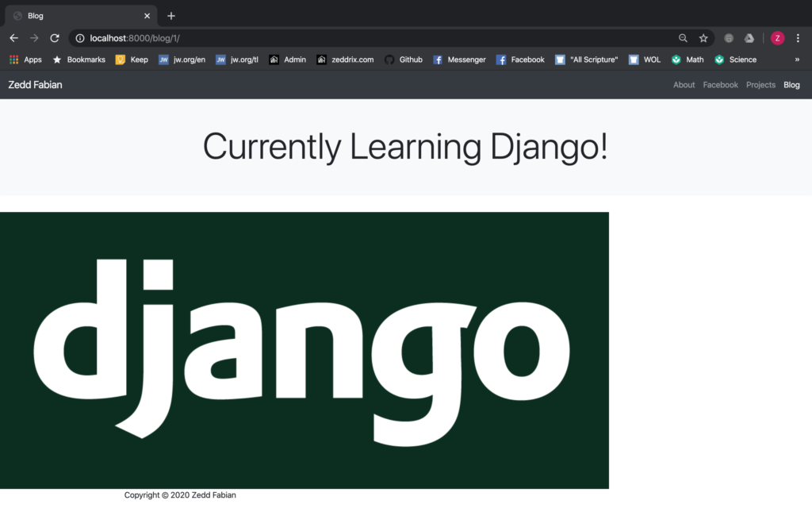Open the Facebook bookmark in bookmarks bar
The width and height of the screenshot is (812, 508).
click(520, 60)
